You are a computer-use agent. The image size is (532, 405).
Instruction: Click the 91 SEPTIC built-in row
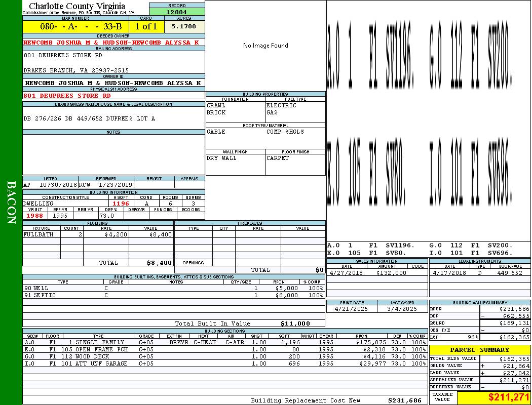coord(174,296)
